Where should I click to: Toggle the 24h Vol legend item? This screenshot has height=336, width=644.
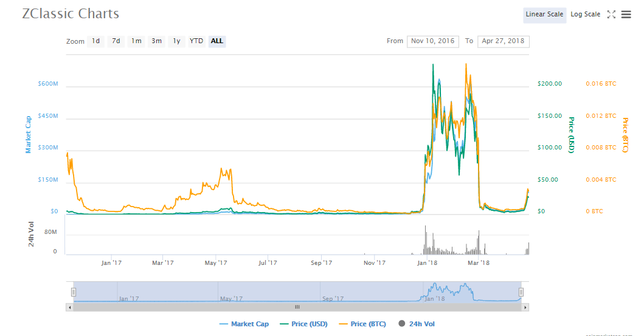pos(417,324)
